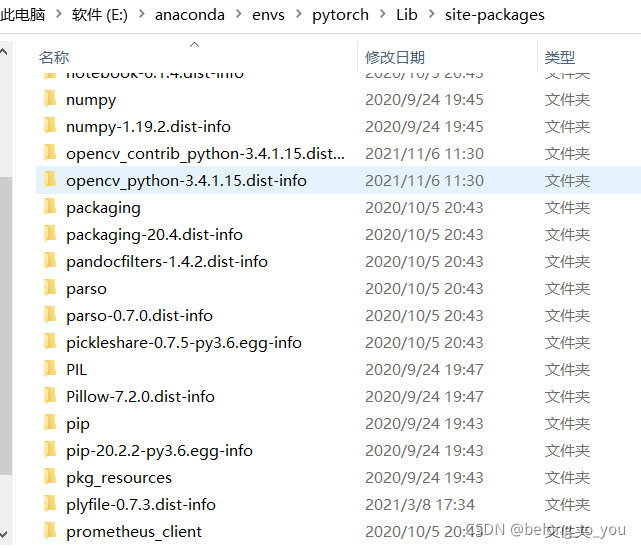Navigate to 此电脑 in the address bar
The height and width of the screenshot is (548, 641).
22,15
